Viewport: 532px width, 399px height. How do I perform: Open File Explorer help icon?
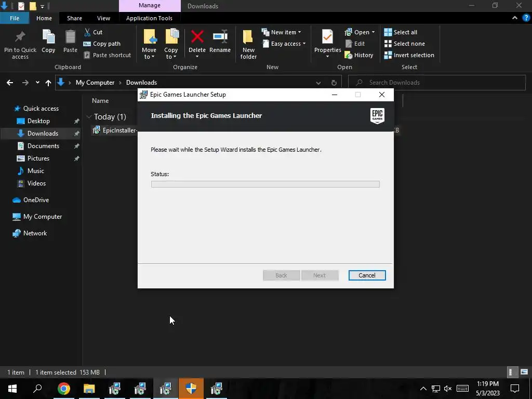click(x=526, y=18)
